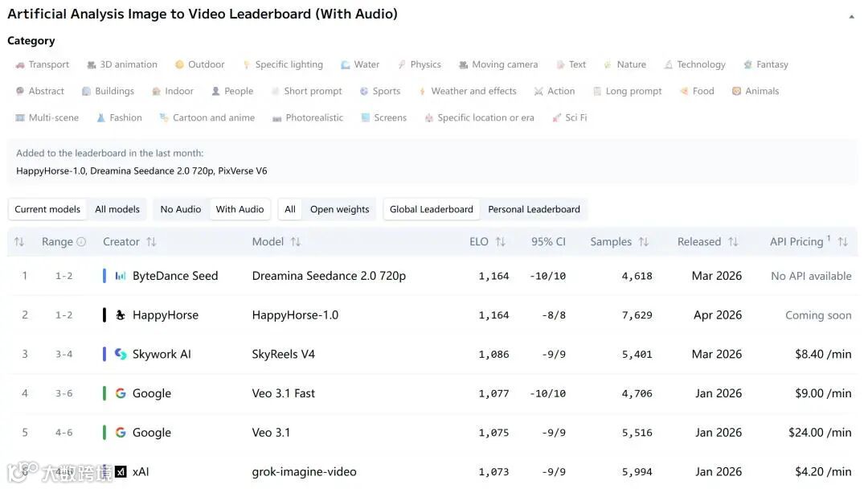Collapse the leaderboard section with top-right arrow
Screen dimensions: 868x489
pyautogui.click(x=851, y=16)
